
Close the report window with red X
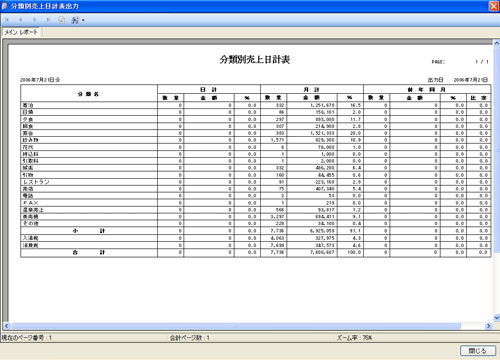[x=494, y=6]
